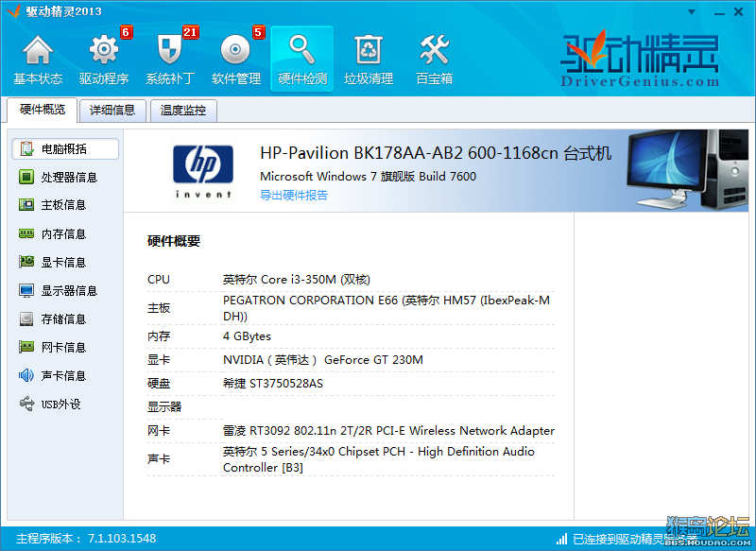This screenshot has height=551, width=756.
Task: Open the title bar dropdown menu arrow
Action: coord(692,11)
